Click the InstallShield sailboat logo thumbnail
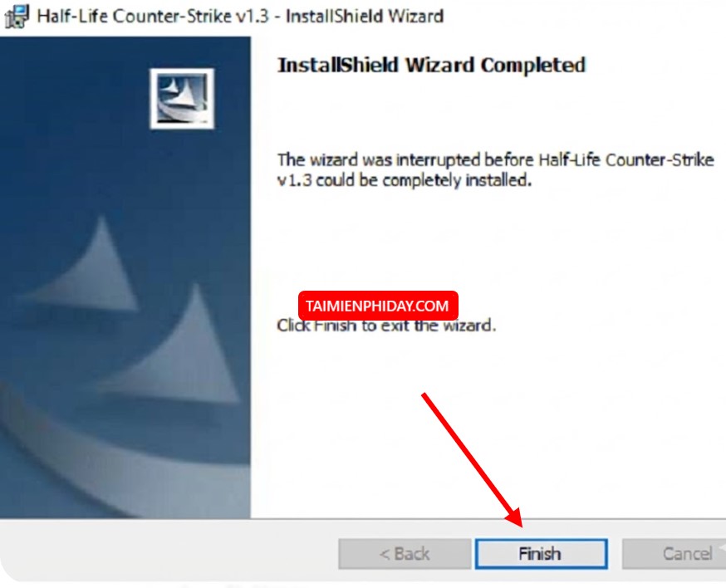 [x=182, y=99]
